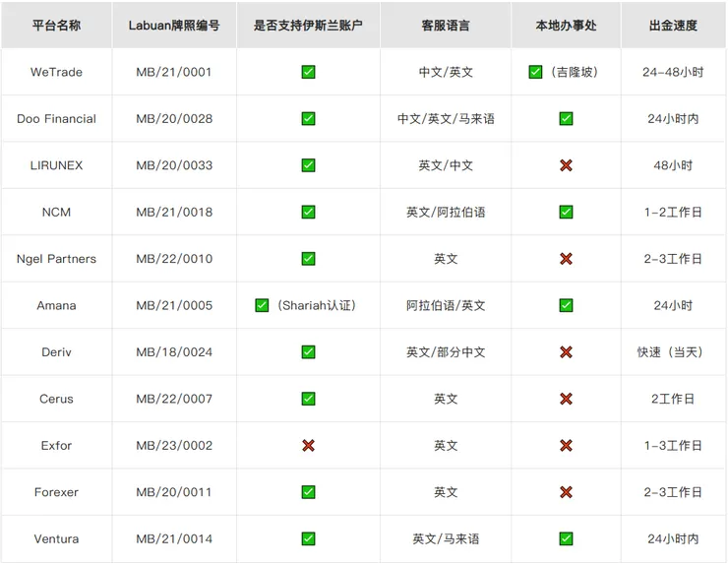
Task: Select the Deriv platform name cell
Action: [57, 352]
